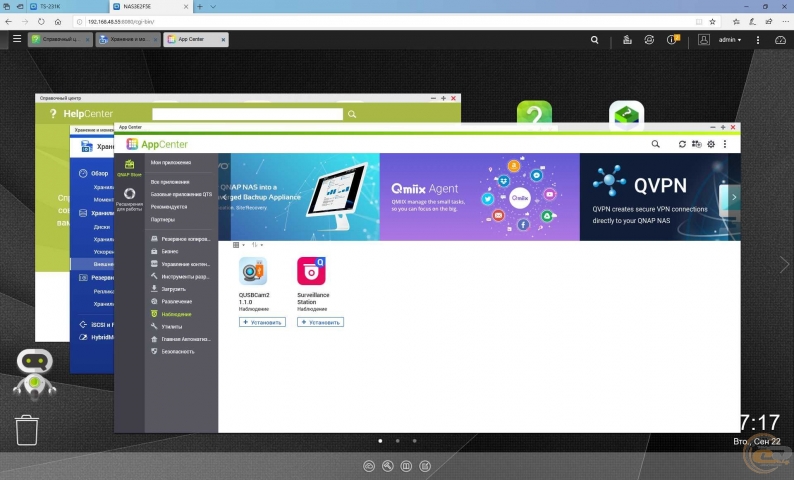Open App Center more options menu
Image resolution: width=794 pixels, height=480 pixels.
[x=725, y=144]
